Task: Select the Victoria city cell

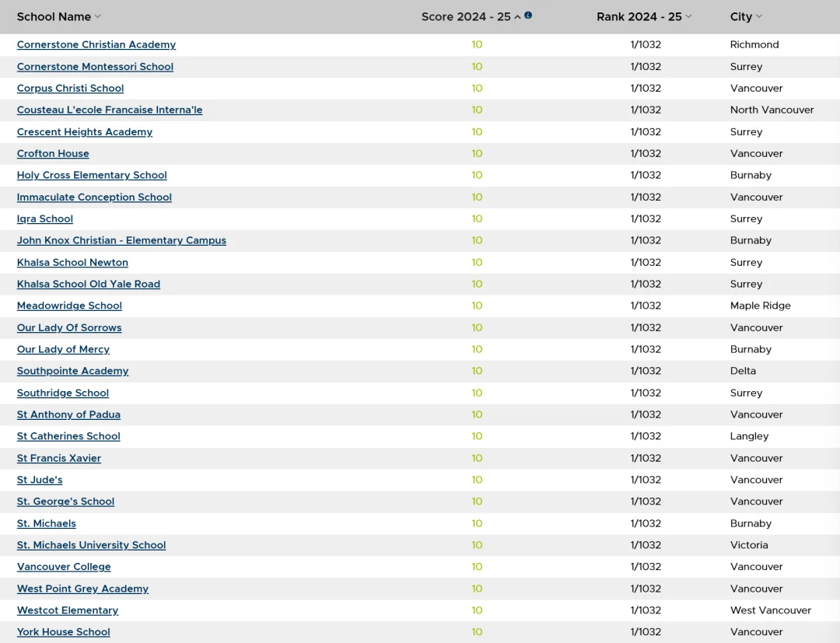Action: [x=749, y=544]
